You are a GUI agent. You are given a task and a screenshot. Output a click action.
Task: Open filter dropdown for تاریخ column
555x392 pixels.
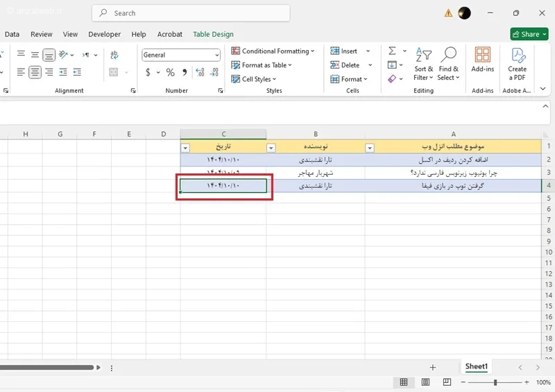[x=185, y=148]
